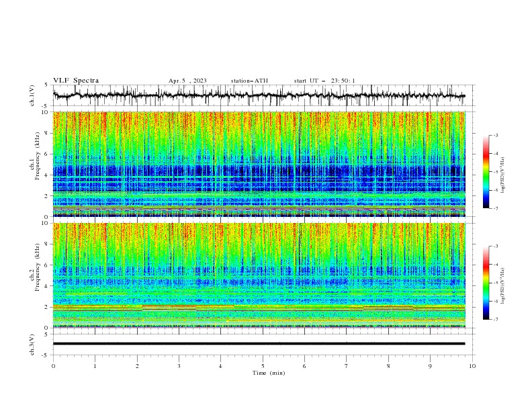Click the ch.1 spectrogram color scale bar
Viewport: 532px width, 411px height.
(x=486, y=172)
